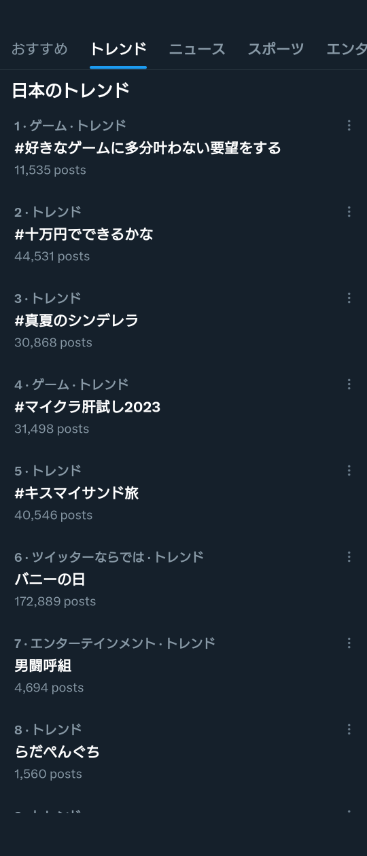The image size is (367, 856).
Task: Open the #十万円でできるかな trend
Action: (184, 234)
